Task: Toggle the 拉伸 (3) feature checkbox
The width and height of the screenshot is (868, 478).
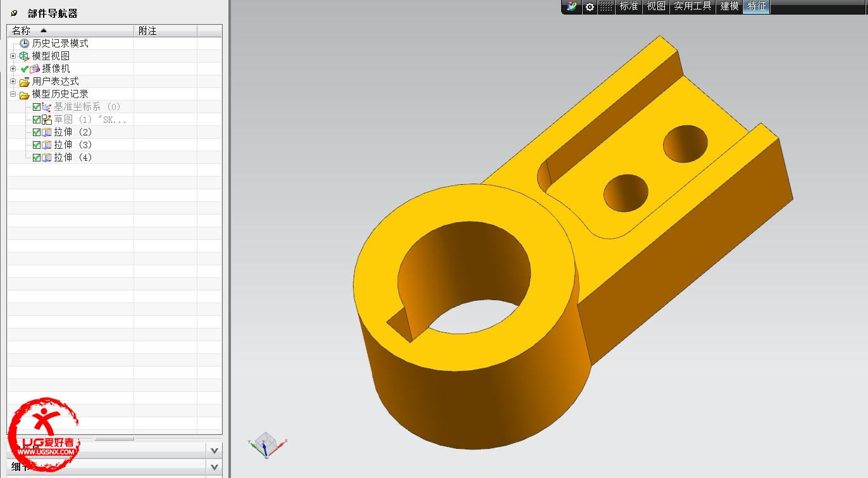Action: pos(37,145)
